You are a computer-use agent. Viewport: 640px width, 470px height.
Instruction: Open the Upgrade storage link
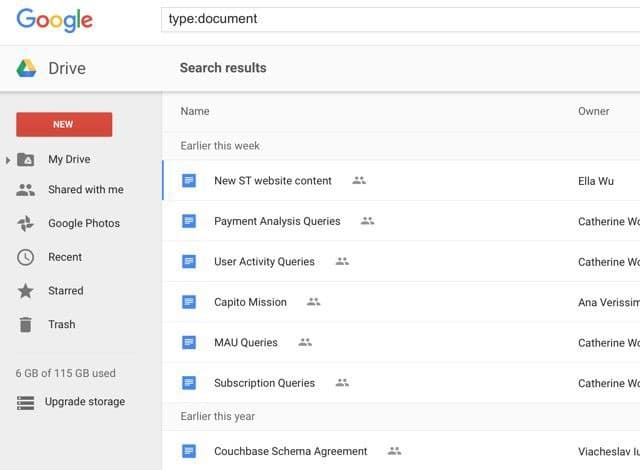point(85,402)
